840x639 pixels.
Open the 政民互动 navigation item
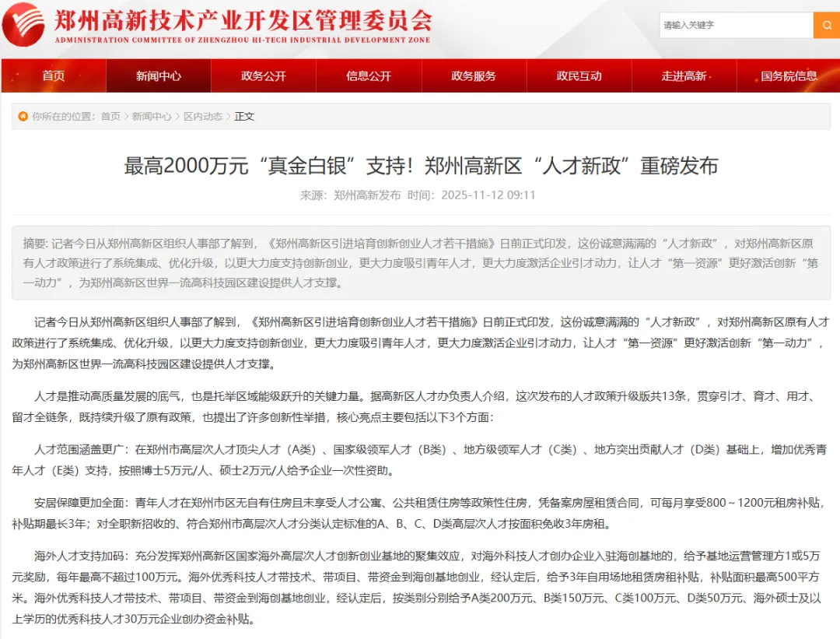tap(579, 76)
